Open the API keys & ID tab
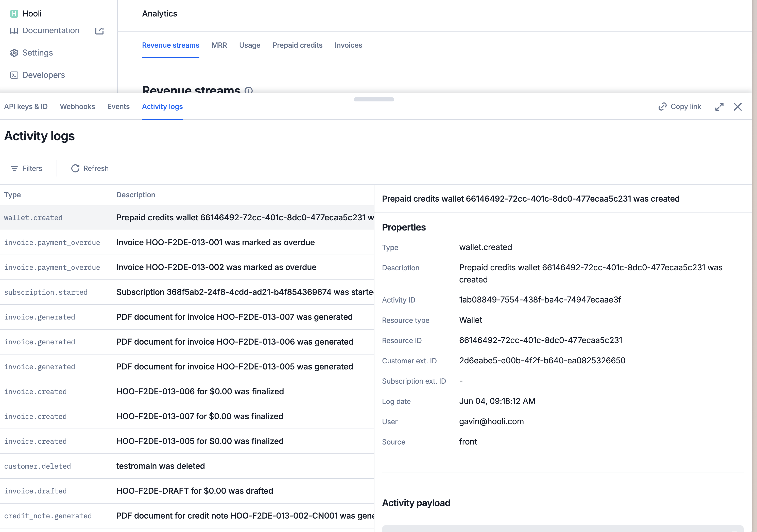Image resolution: width=757 pixels, height=532 pixels. (26, 107)
